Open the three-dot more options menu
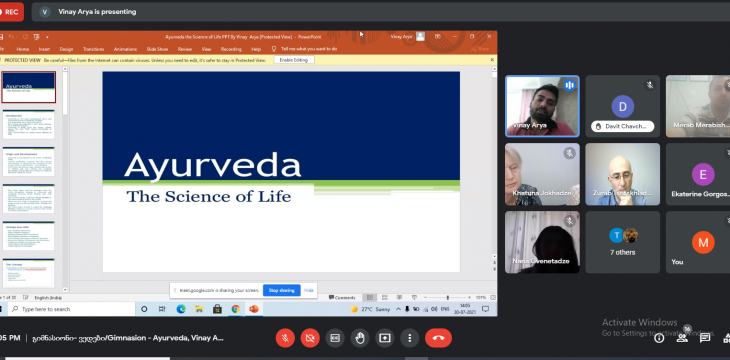730x360 pixels. pyautogui.click(x=410, y=338)
